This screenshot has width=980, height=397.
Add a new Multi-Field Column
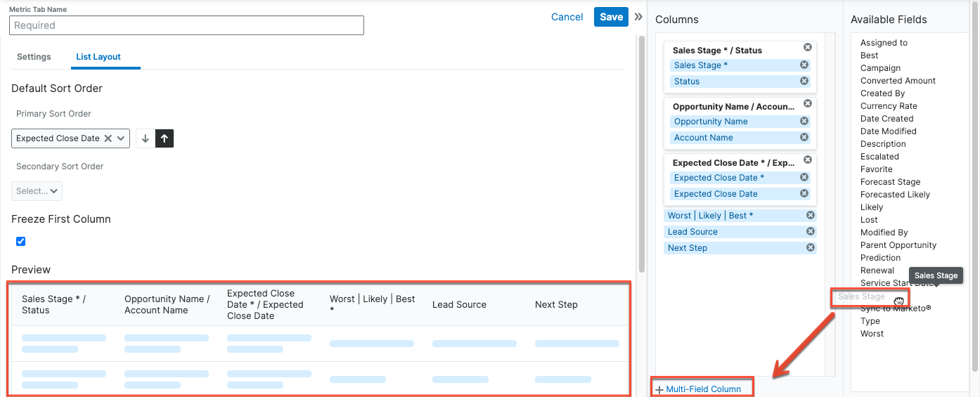click(x=698, y=389)
